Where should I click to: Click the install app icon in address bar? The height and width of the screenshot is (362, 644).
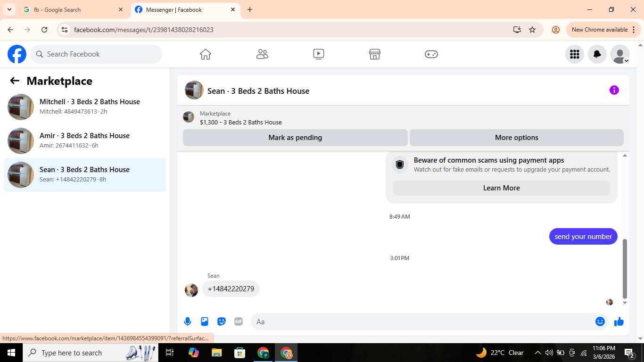pyautogui.click(x=517, y=30)
